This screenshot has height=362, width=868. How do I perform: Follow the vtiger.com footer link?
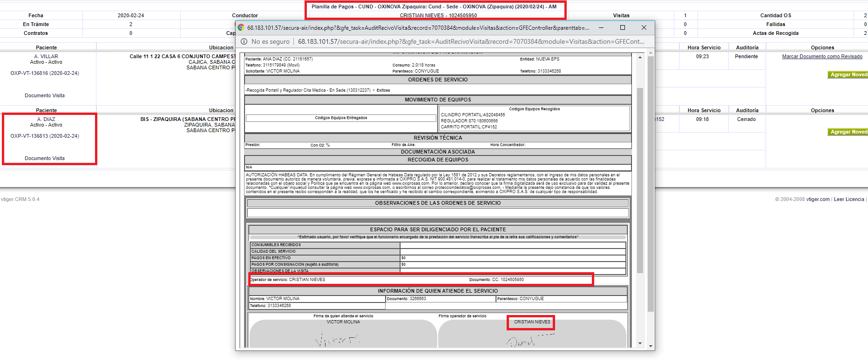coord(818,199)
